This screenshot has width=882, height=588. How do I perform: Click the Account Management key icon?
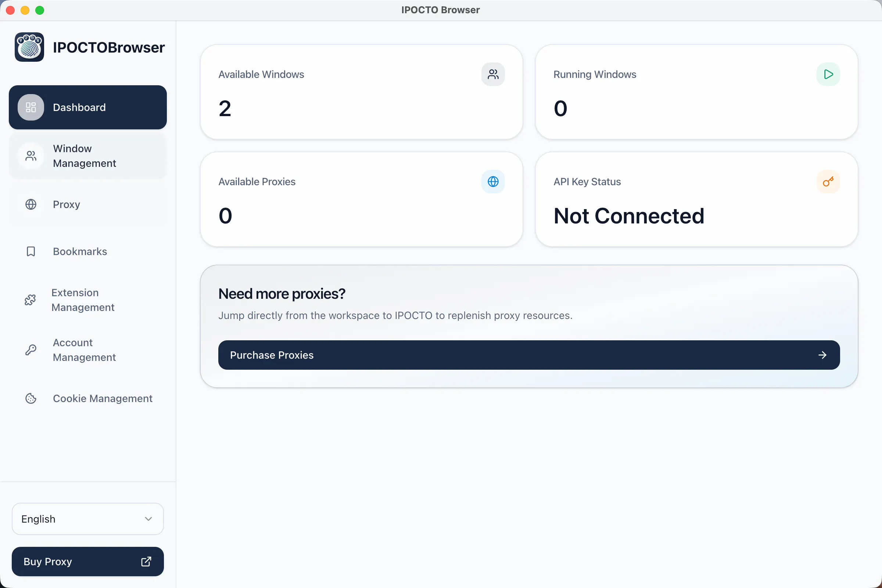pyautogui.click(x=31, y=350)
